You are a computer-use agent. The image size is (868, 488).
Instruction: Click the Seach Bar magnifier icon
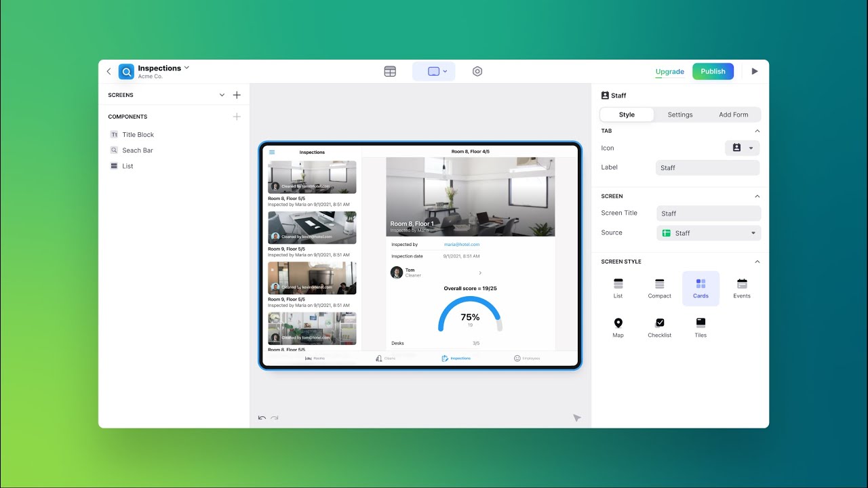[x=114, y=150]
